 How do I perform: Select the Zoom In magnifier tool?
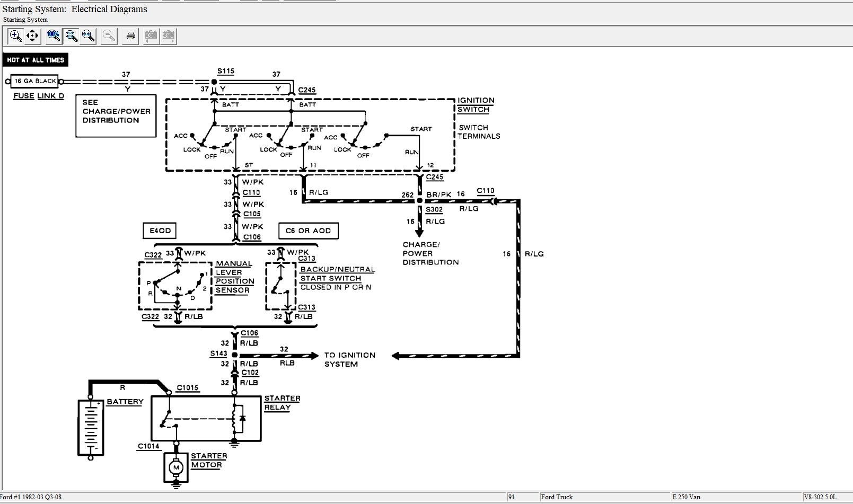16,36
